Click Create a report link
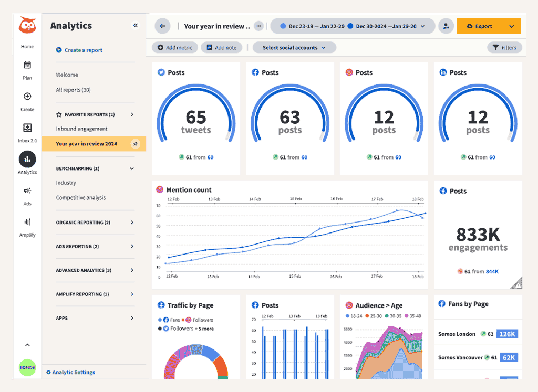 [83, 50]
